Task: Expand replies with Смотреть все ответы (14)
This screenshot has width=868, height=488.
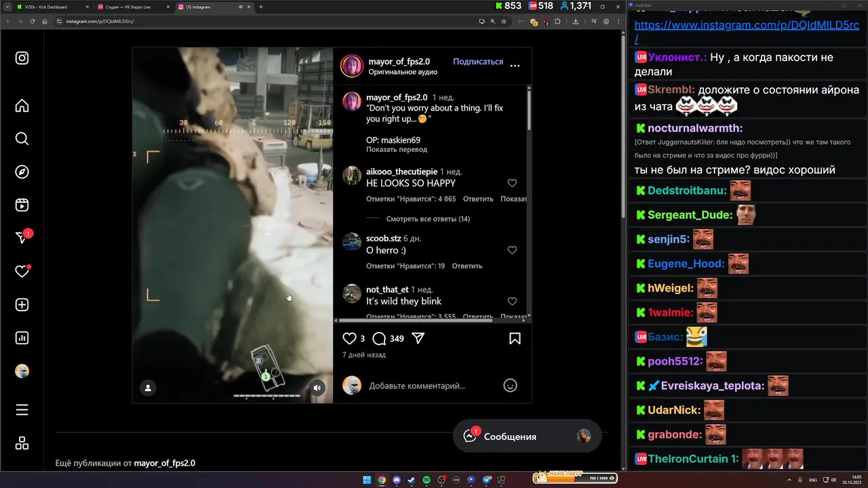Action: [x=428, y=219]
